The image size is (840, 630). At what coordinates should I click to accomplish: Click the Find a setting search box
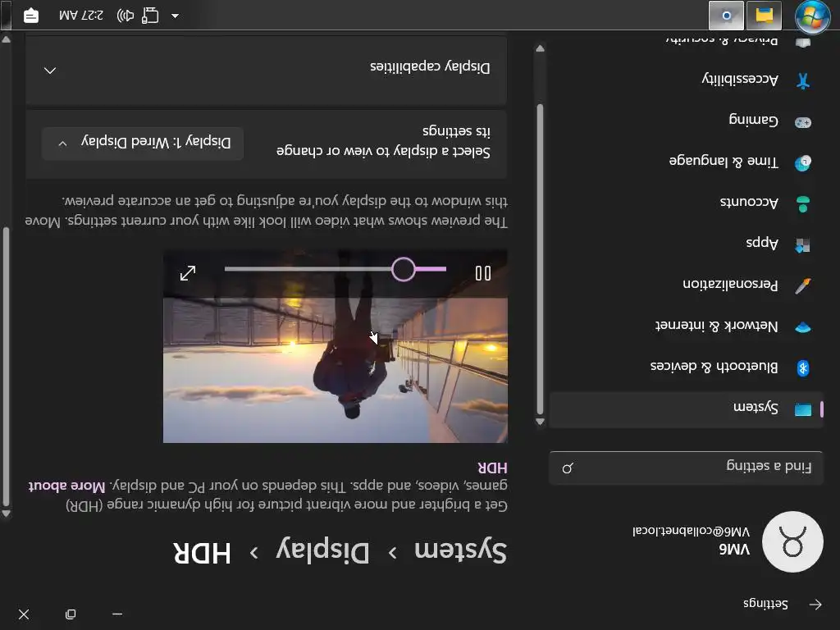tap(687, 468)
